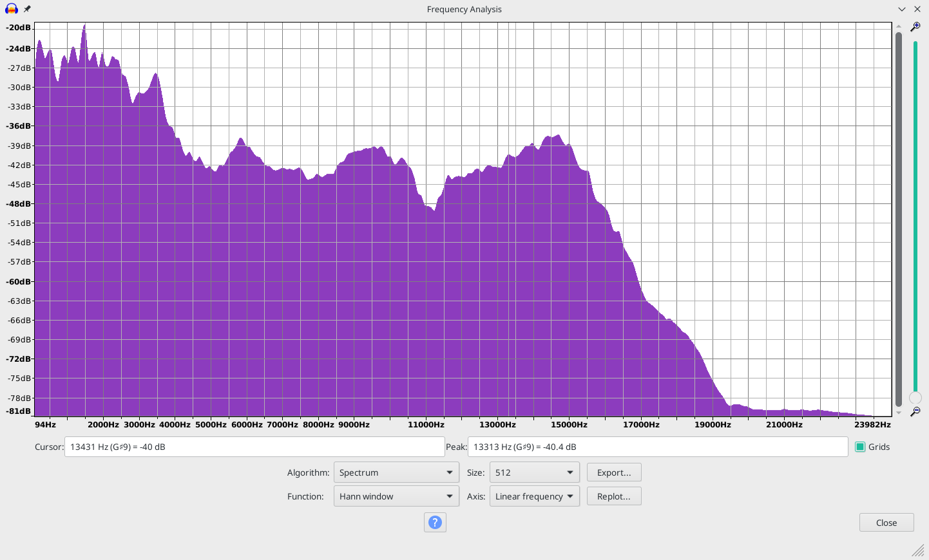Click the -48dB axis label

pyautogui.click(x=18, y=203)
